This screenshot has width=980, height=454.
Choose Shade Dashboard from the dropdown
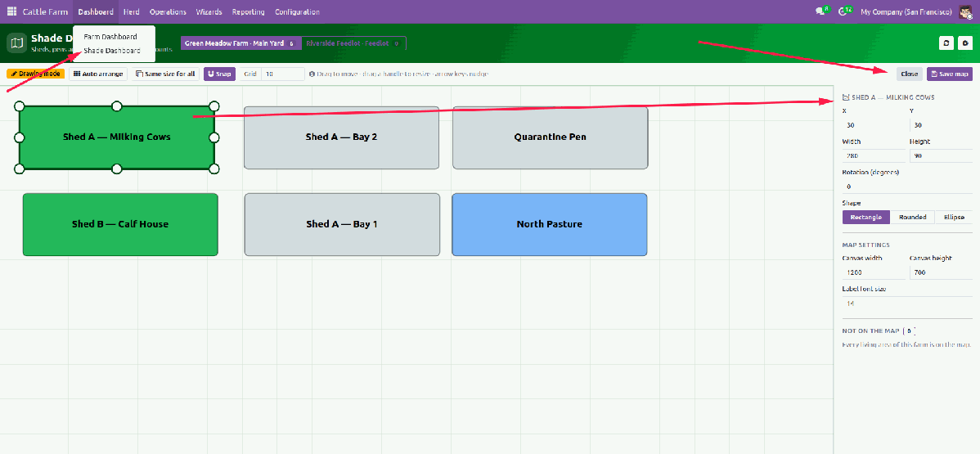pos(112,51)
